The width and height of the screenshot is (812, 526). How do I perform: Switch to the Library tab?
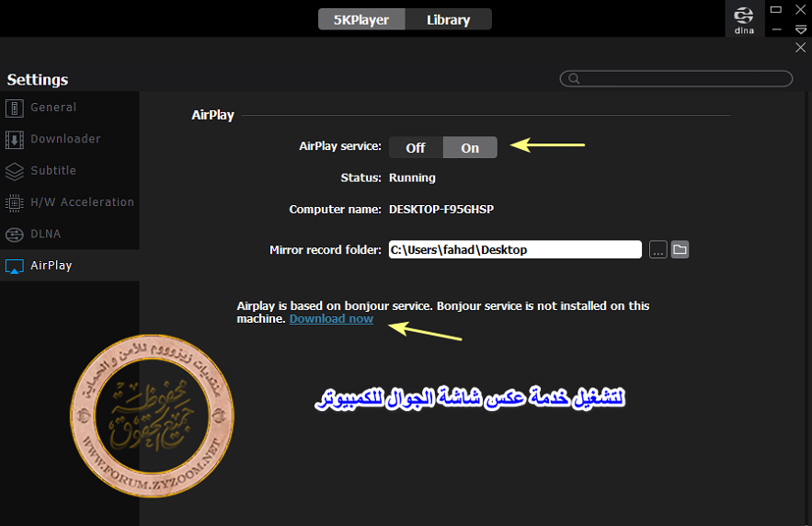click(x=449, y=19)
